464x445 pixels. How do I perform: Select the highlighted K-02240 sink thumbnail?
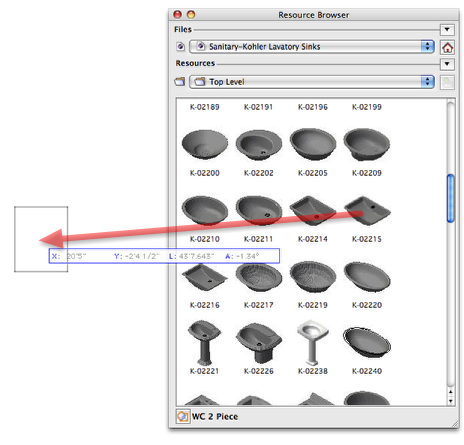point(367,342)
